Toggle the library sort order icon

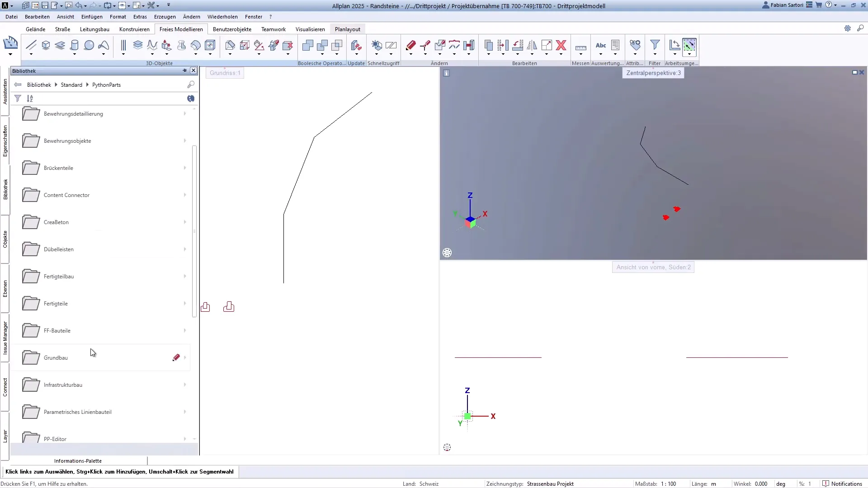coord(30,99)
